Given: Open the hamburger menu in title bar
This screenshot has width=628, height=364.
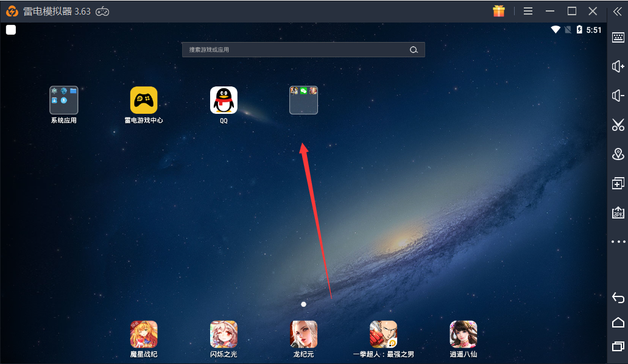Looking at the screenshot, I should pos(528,11).
